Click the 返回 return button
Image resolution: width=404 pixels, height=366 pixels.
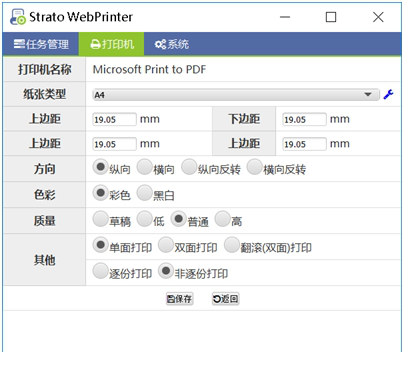pos(226,299)
